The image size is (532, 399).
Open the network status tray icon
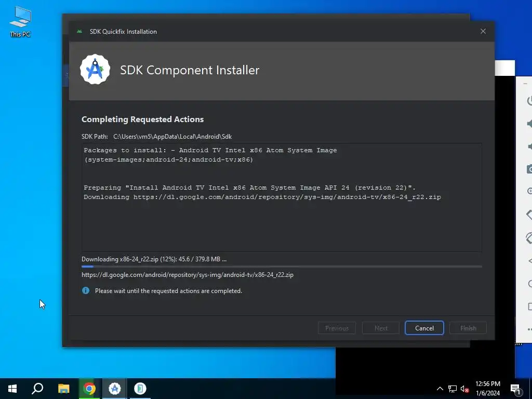pyautogui.click(x=453, y=389)
